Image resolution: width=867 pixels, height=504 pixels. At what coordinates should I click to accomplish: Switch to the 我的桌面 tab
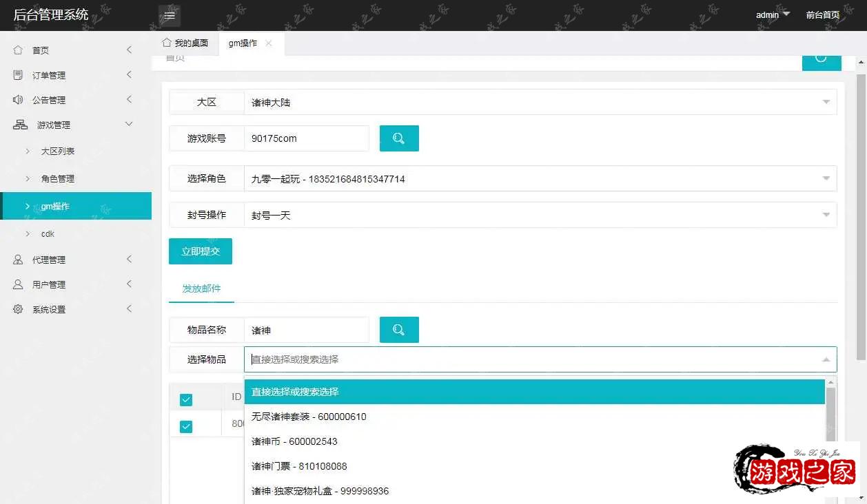[185, 43]
